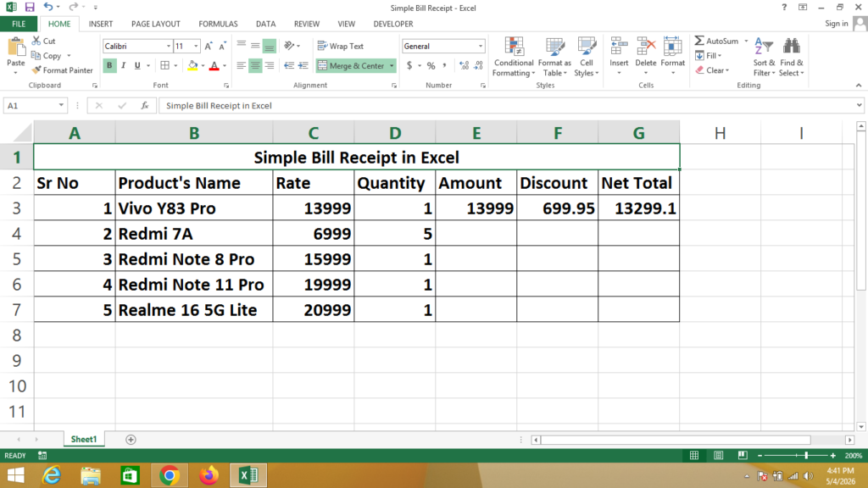Click the Sort & Filter icon
868x488 pixels.
point(764,47)
